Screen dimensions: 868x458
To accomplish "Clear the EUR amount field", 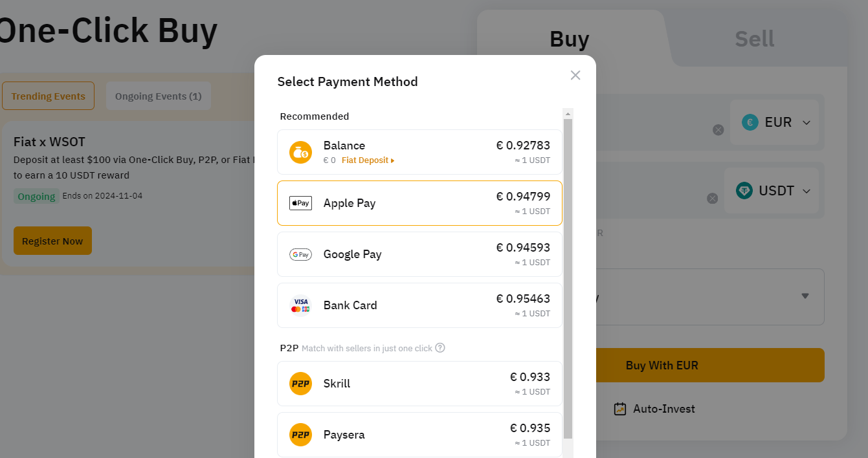I will [718, 130].
